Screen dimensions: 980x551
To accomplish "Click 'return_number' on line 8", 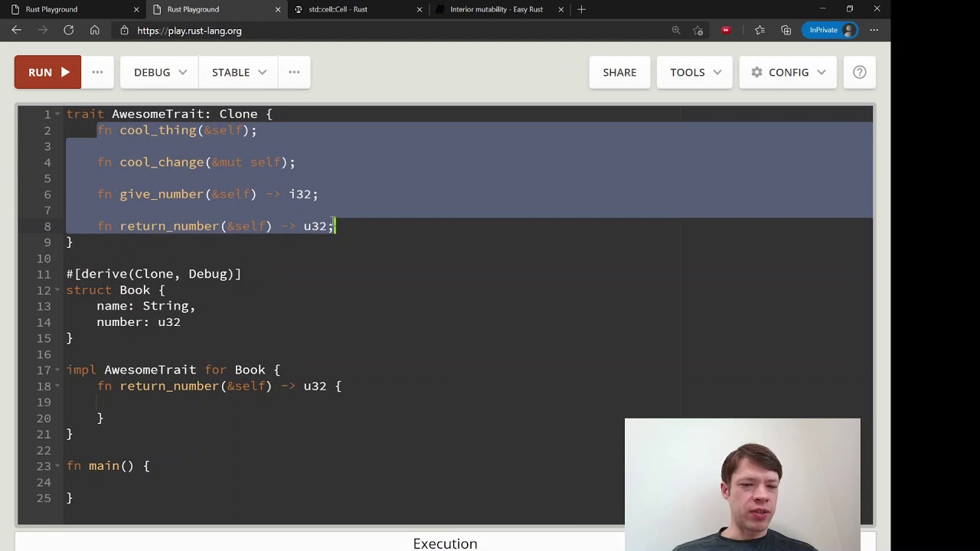I will 169,227.
